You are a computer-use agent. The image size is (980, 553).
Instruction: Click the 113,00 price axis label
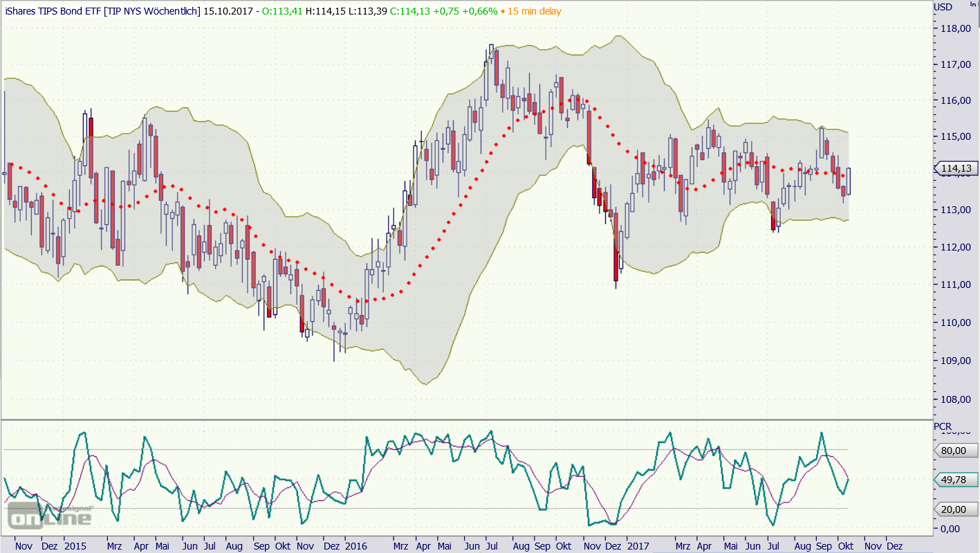[x=954, y=210]
